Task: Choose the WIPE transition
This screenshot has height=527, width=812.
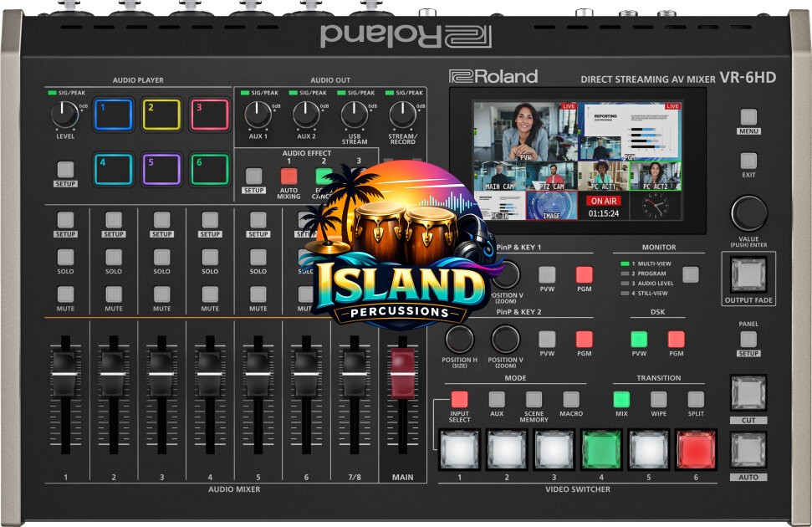Action: coord(659,399)
